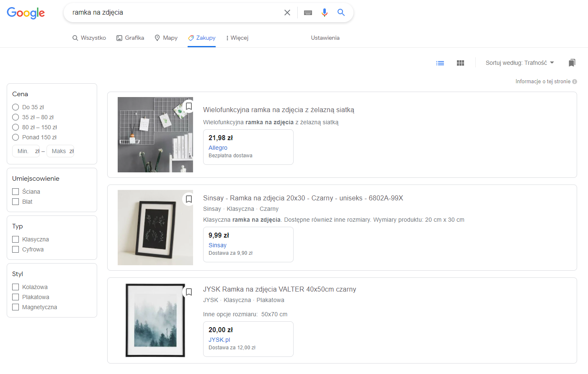Open the Wszystko search tab
588x374 pixels.
89,38
